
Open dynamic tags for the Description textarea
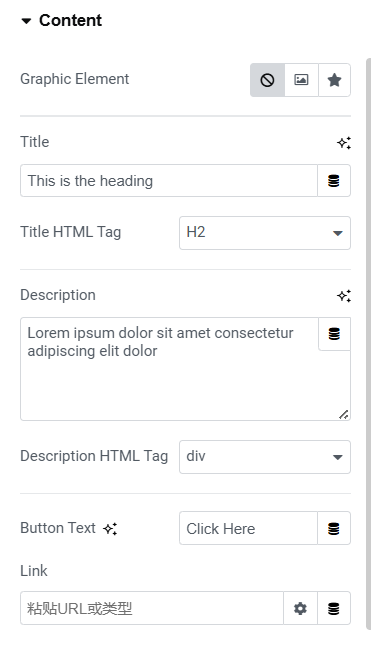(x=335, y=334)
